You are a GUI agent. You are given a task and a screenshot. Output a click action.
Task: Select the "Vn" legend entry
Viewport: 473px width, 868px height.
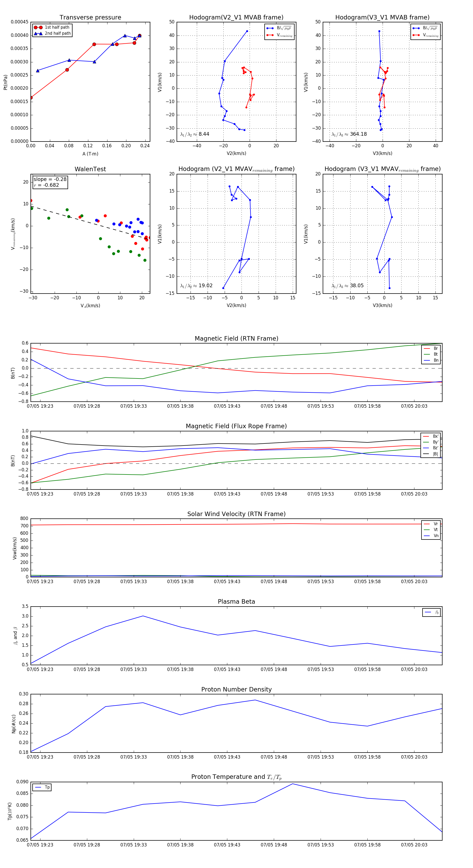pos(431,536)
